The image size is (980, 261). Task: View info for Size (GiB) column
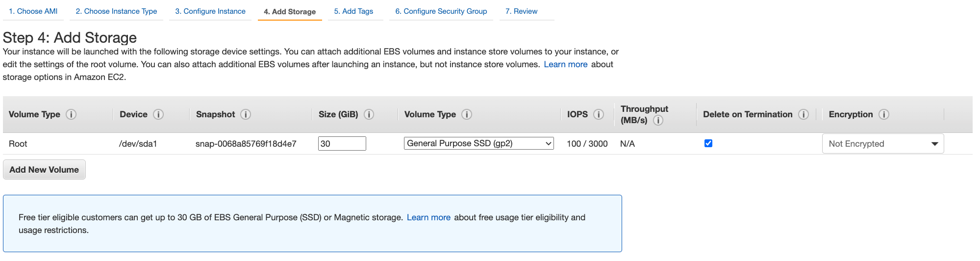[x=369, y=114]
